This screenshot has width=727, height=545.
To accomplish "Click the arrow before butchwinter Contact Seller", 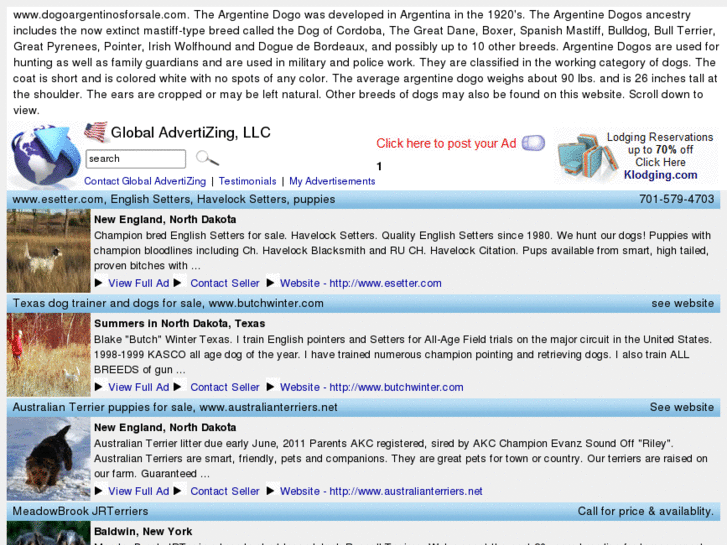I will click(178, 386).
